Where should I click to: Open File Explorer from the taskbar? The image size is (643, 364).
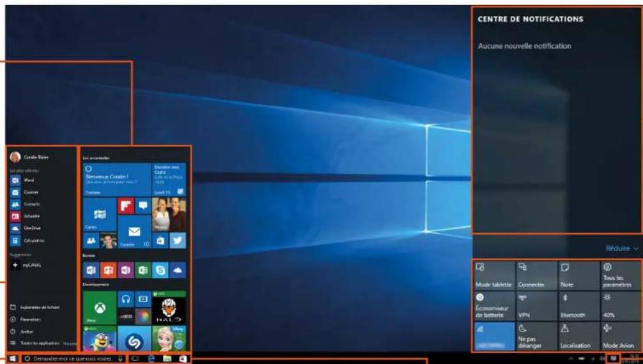coord(167,359)
